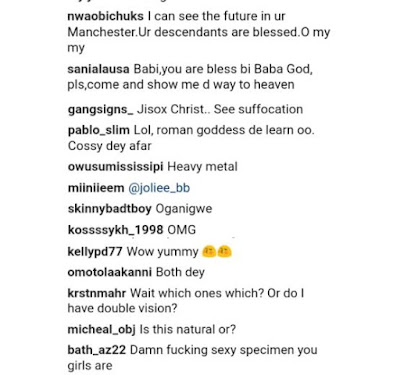Click the "Both dey" comment text
Image resolution: width=400 pixels, height=375 pixels.
click(180, 272)
